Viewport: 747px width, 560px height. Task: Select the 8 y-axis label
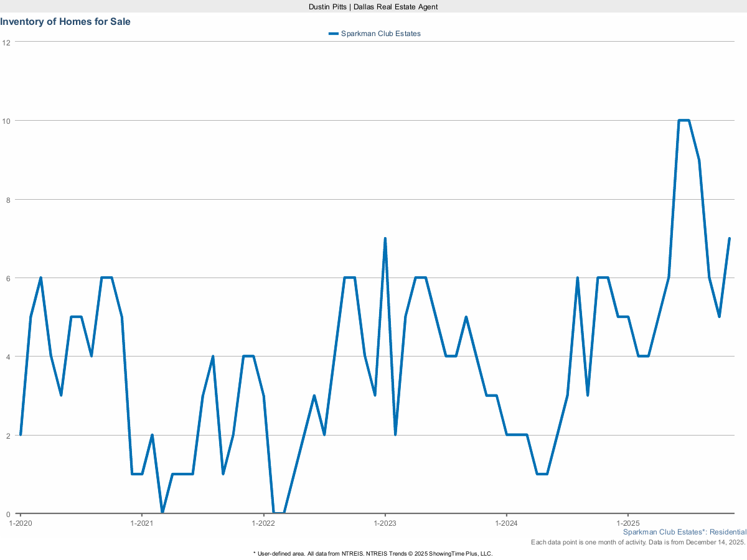[x=8, y=200]
